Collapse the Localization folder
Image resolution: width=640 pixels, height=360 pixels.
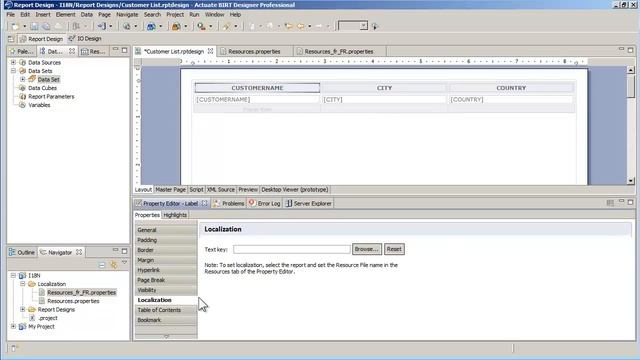23,284
